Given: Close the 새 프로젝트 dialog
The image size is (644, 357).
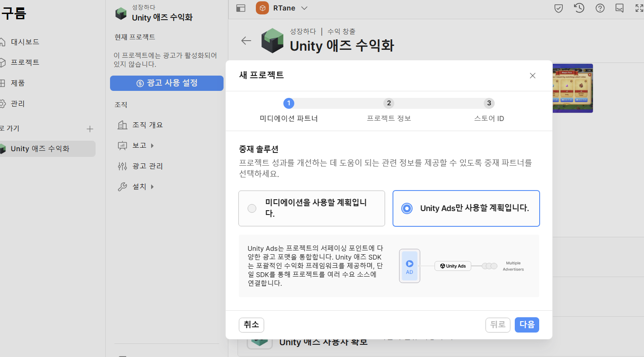Looking at the screenshot, I should pos(533,76).
